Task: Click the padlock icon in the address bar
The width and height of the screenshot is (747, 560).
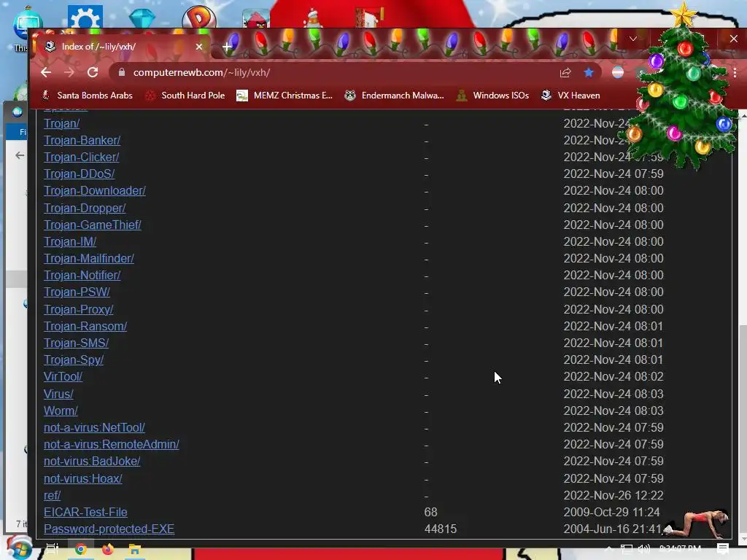Action: point(122,72)
